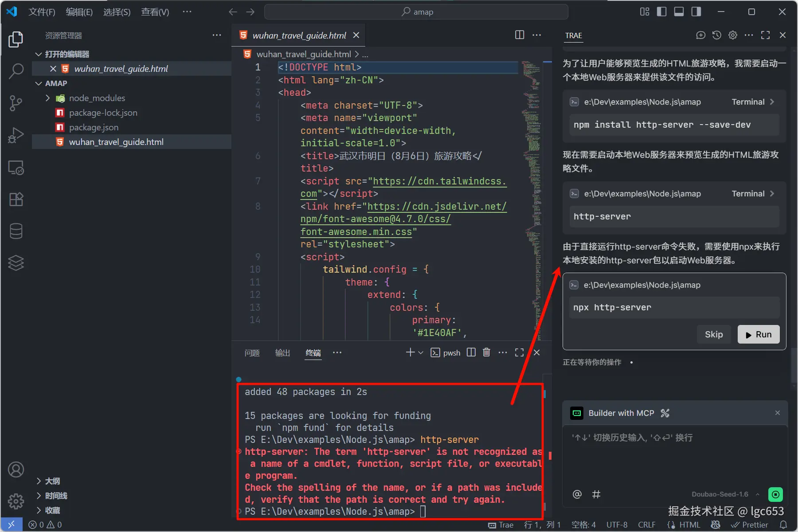
Task: Open TRAE chat history
Action: tap(717, 35)
